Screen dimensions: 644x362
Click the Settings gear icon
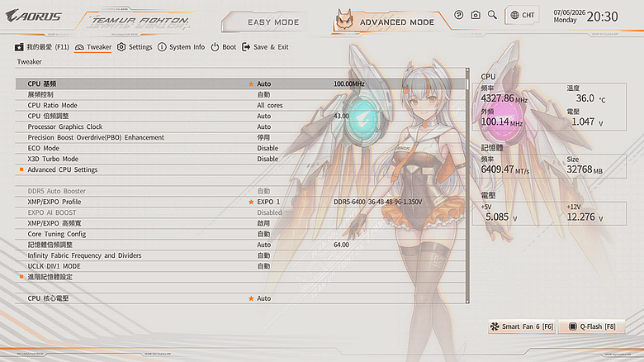[x=121, y=47]
